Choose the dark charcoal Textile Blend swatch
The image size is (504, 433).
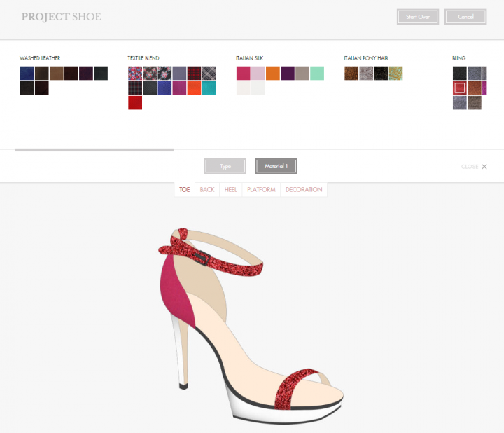[x=150, y=88]
